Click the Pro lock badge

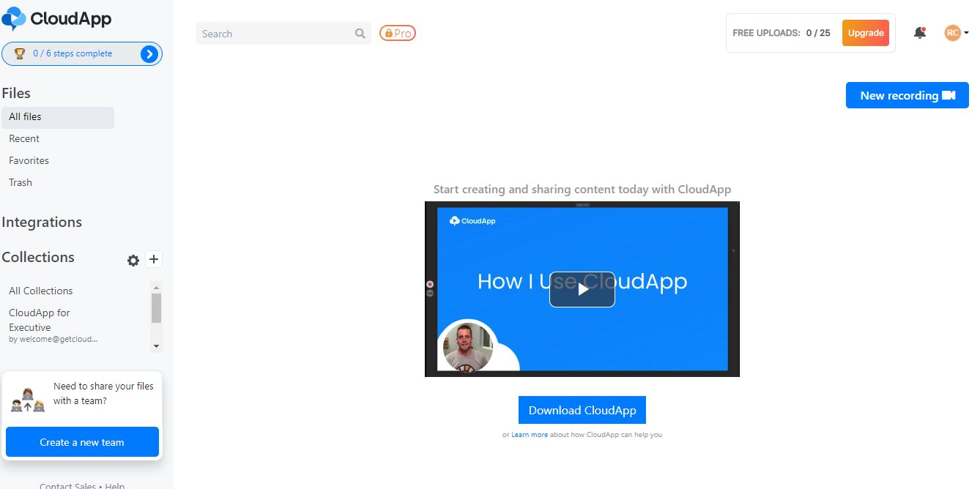point(398,33)
